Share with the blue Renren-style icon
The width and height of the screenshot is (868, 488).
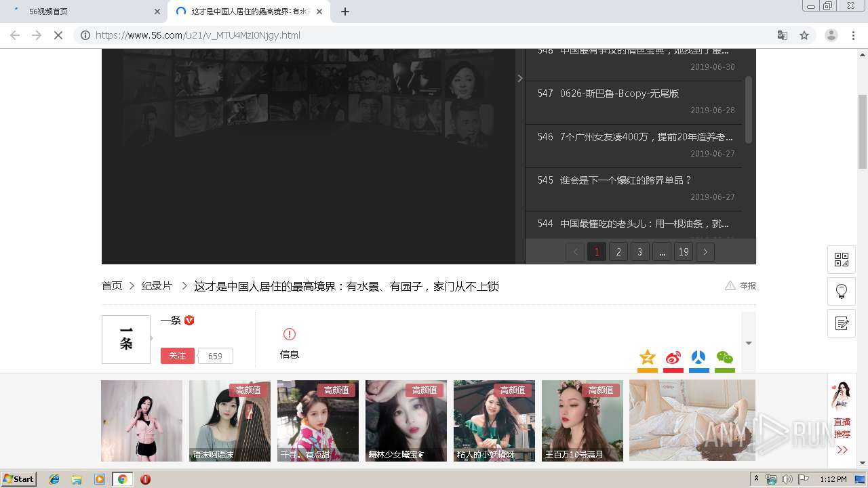tap(699, 358)
